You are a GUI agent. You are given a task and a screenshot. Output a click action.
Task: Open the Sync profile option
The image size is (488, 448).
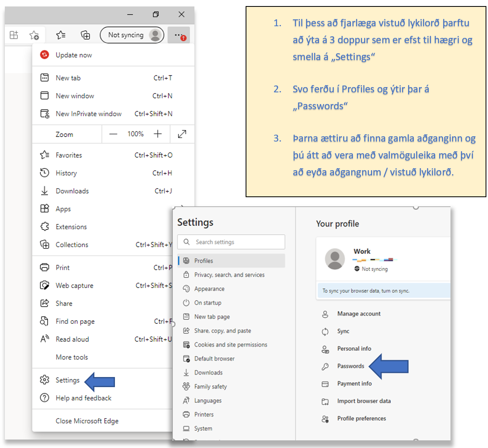[343, 331]
